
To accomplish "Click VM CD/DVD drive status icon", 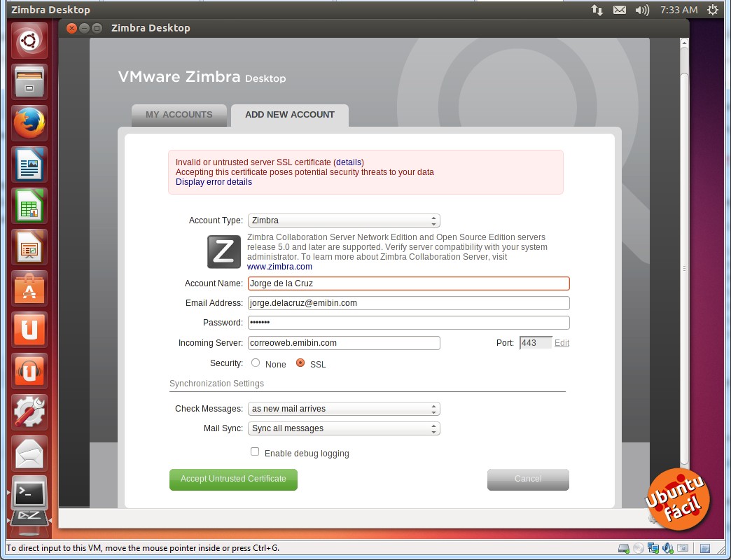I will [x=639, y=548].
